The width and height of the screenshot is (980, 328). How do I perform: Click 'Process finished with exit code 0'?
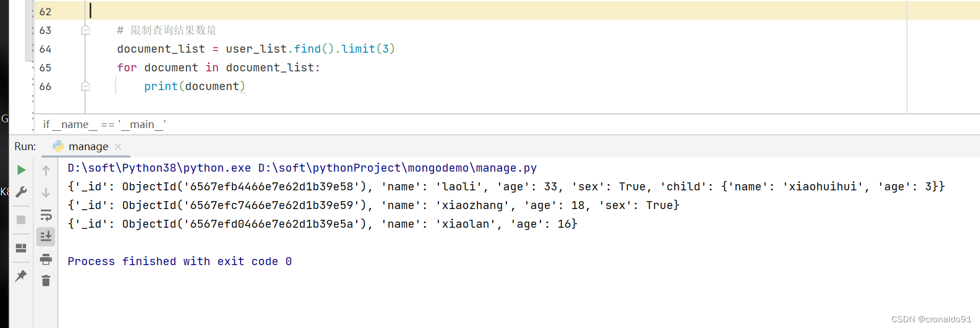click(180, 261)
